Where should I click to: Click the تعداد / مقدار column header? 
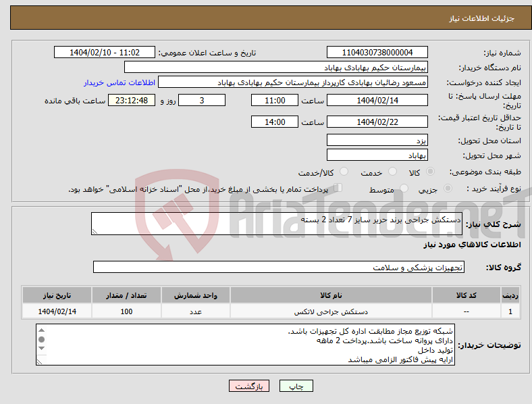(126, 295)
